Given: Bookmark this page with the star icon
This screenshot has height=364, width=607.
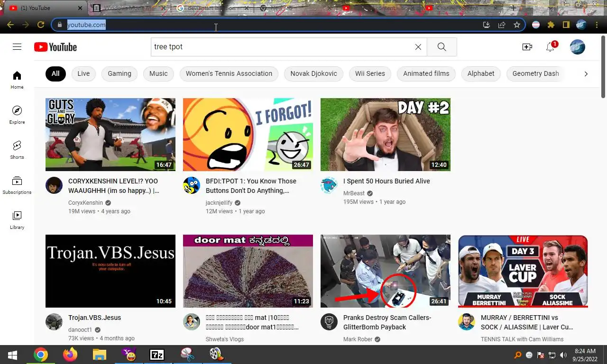Looking at the screenshot, I should pos(517,25).
